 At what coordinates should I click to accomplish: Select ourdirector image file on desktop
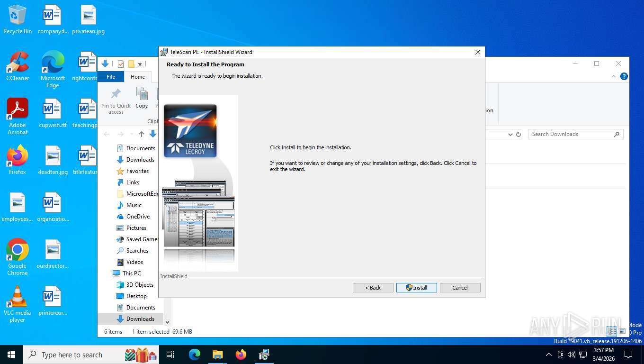tap(53, 254)
